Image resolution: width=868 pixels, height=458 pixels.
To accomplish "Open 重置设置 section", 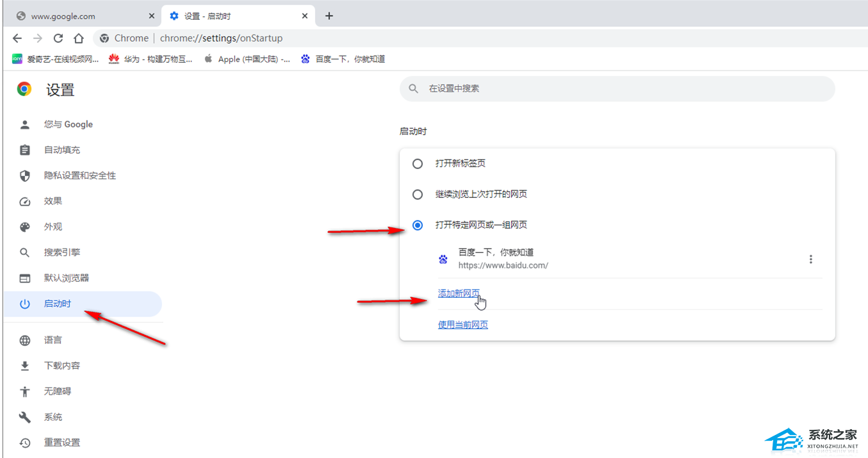I will coord(62,443).
